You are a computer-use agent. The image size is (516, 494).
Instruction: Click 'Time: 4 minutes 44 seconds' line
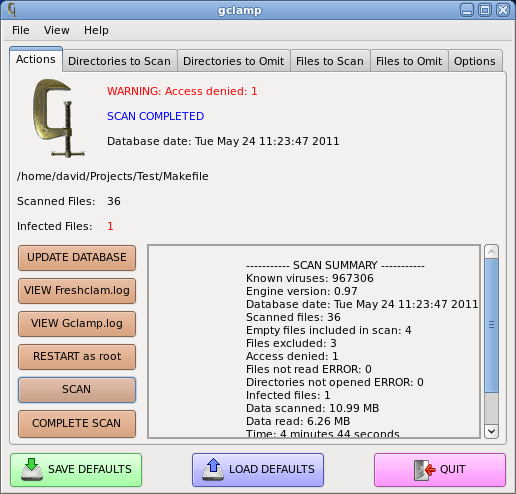click(323, 433)
